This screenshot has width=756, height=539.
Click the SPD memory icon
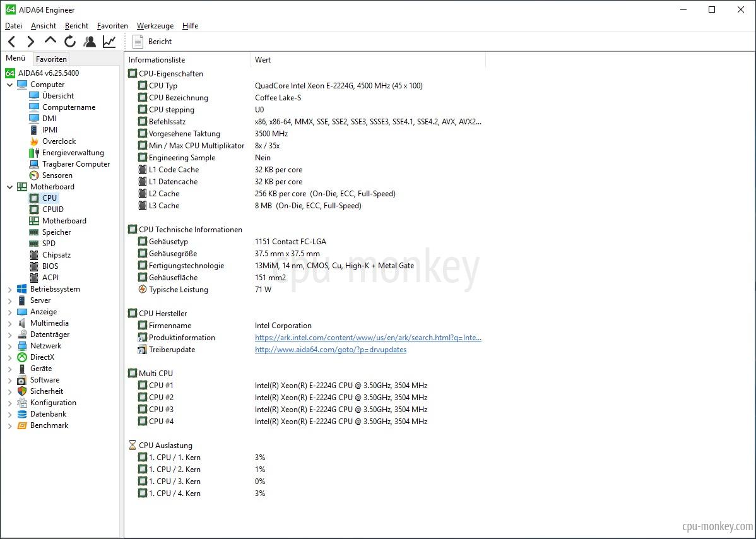tap(33, 244)
